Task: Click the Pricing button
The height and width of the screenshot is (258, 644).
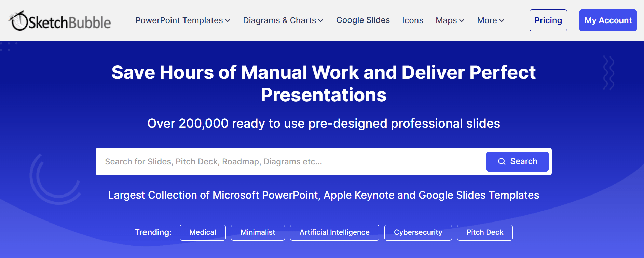Action: click(548, 20)
